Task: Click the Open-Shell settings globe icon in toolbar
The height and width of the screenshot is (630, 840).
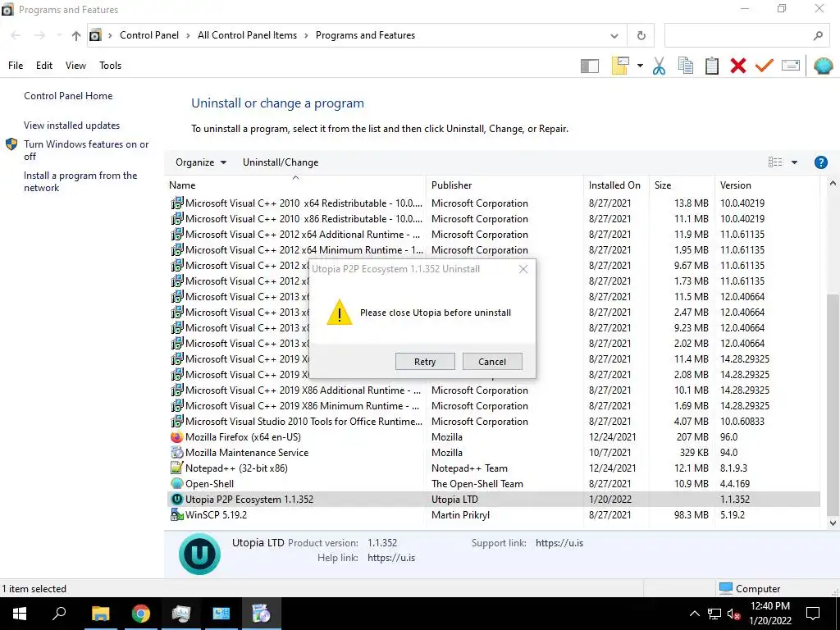Action: [824, 66]
